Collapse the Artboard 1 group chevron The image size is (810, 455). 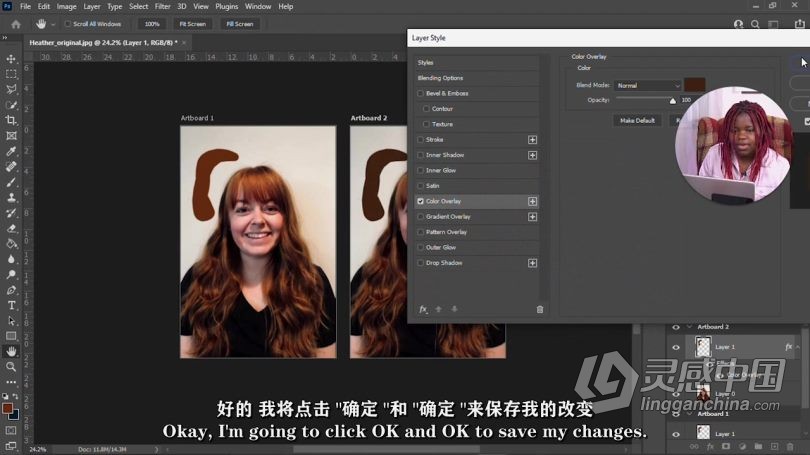point(689,414)
